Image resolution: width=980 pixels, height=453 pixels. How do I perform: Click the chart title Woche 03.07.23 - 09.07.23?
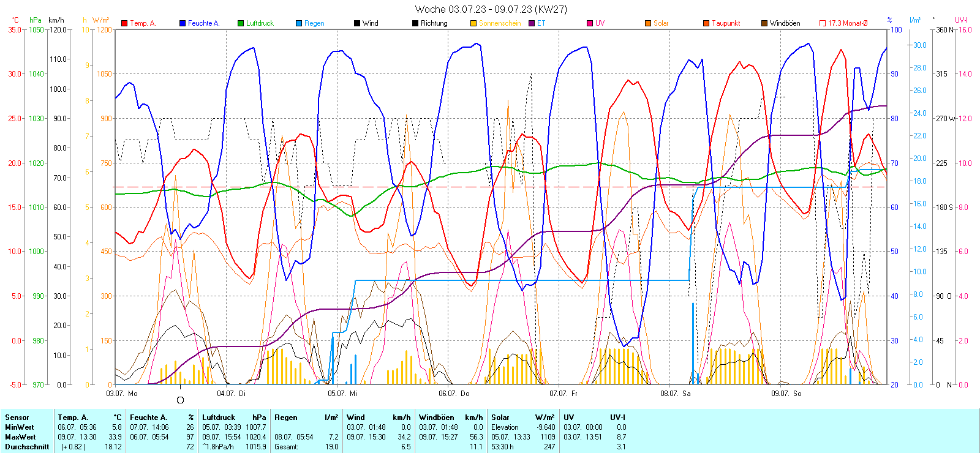pos(491,9)
